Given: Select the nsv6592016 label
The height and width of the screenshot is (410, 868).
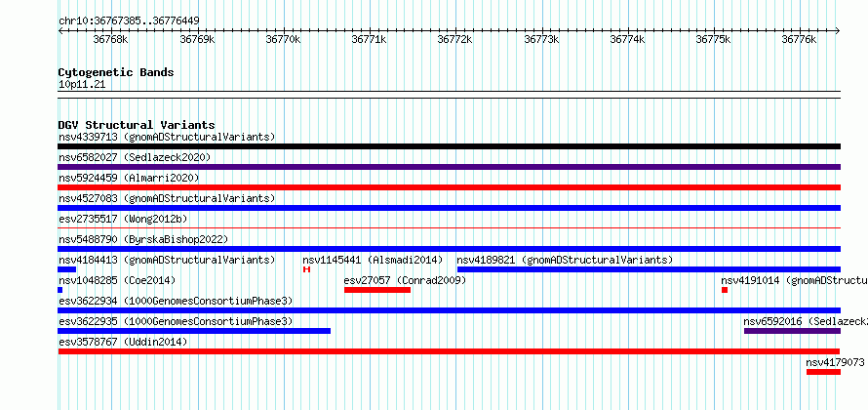Looking at the screenshot, I should (x=806, y=321).
